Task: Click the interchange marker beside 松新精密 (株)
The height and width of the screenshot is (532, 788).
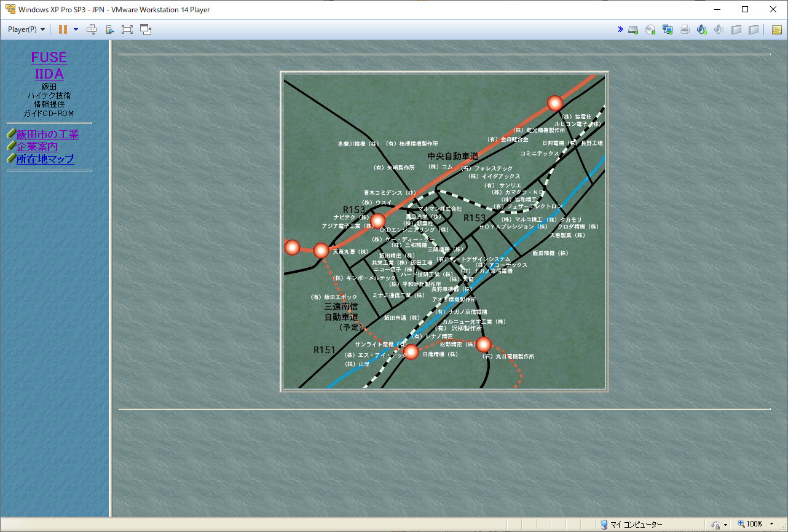Action: [484, 344]
